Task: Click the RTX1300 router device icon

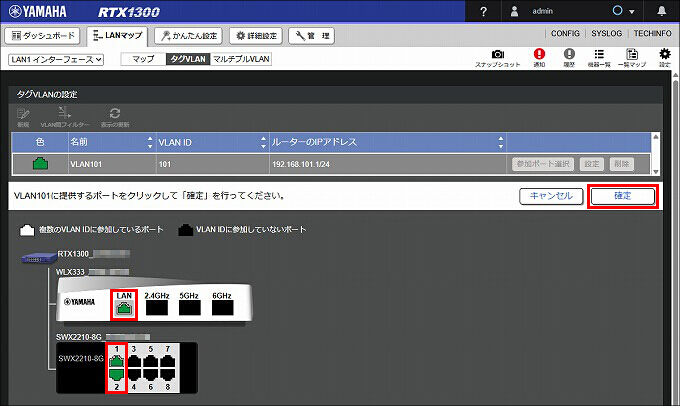Action: pos(39,259)
